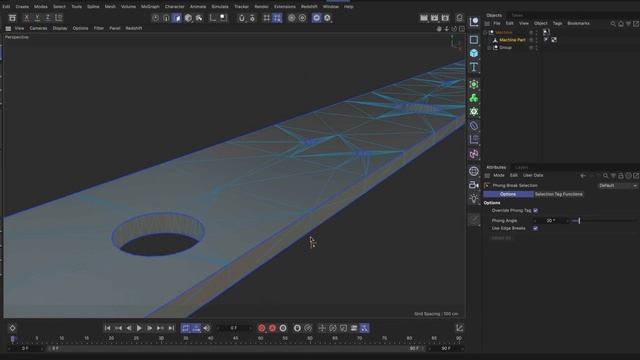Click the sound speaker icon in timeline bar

point(207,328)
